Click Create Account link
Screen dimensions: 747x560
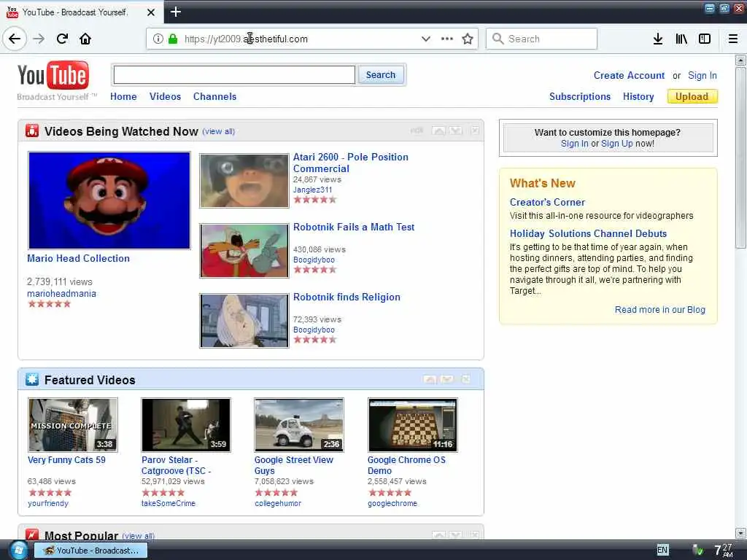629,75
